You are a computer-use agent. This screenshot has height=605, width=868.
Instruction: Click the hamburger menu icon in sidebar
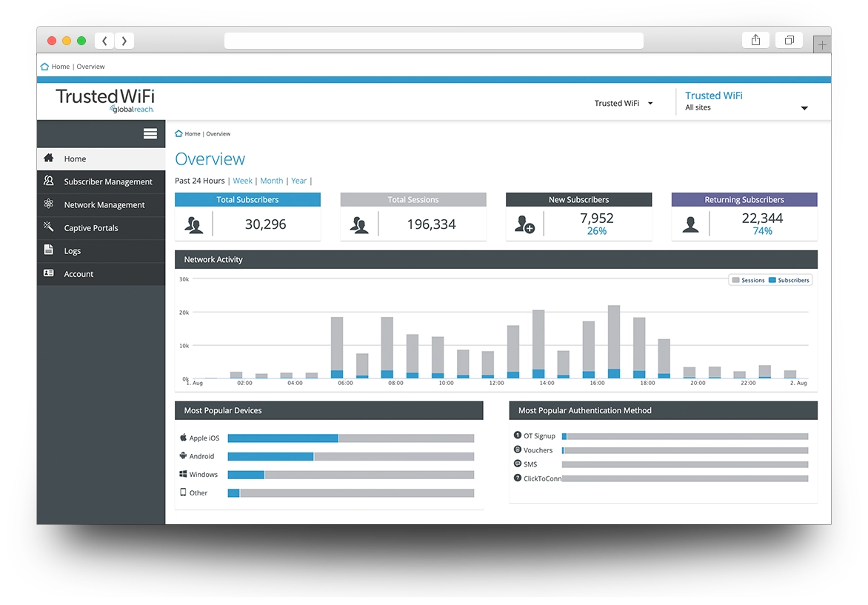click(150, 134)
